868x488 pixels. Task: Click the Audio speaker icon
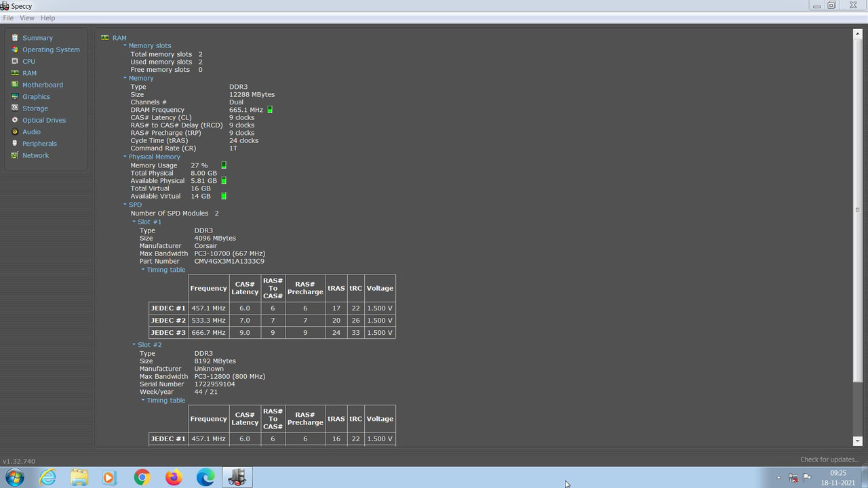click(x=15, y=131)
